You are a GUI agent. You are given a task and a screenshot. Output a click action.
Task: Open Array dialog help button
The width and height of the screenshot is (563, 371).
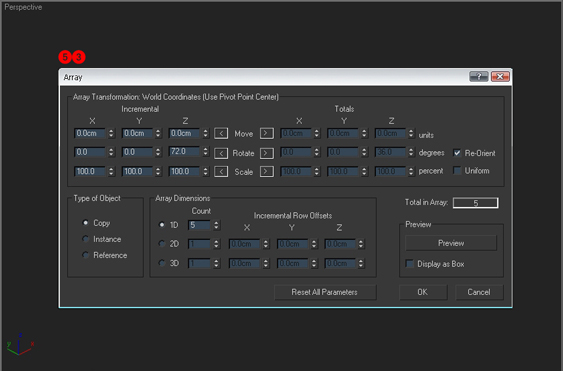(x=478, y=76)
